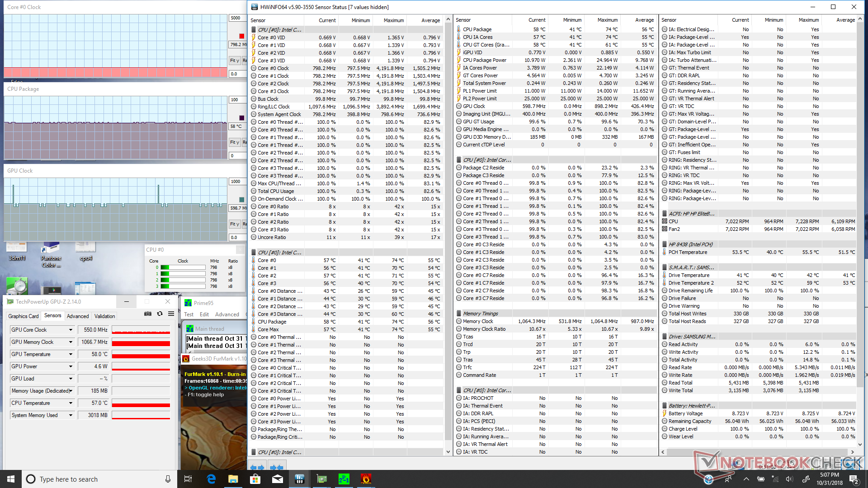Click the GPU-Z screenshot camera icon
Screen dimensions: 868x488
pos(148,314)
